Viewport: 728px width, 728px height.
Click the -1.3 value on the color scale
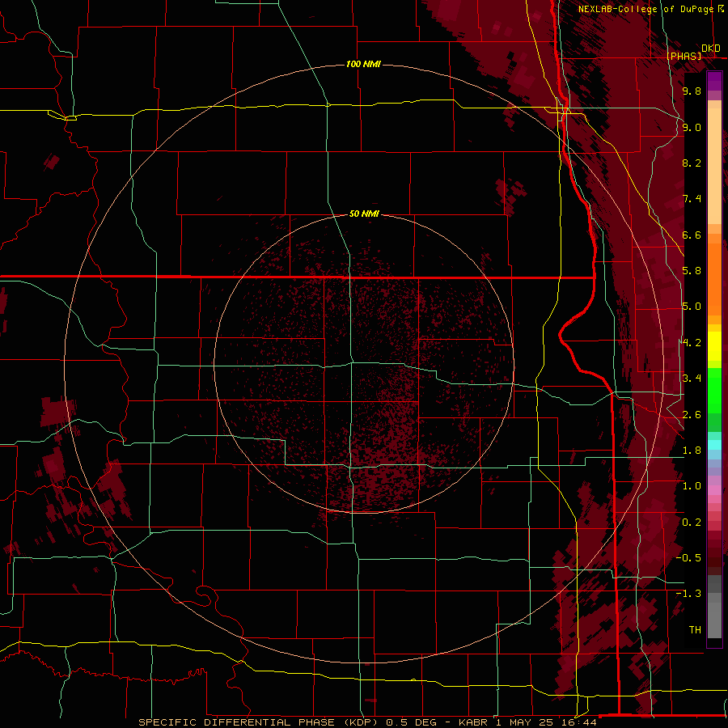[688, 594]
